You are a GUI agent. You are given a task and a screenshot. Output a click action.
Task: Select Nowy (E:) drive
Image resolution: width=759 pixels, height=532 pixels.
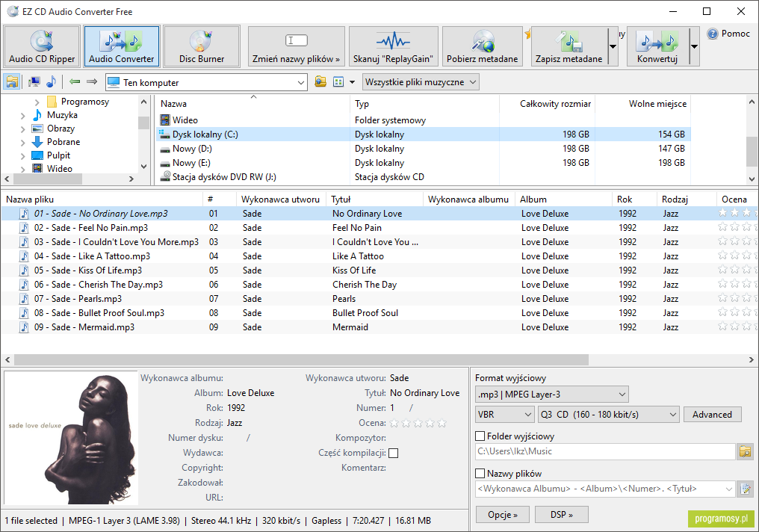pyautogui.click(x=423, y=163)
